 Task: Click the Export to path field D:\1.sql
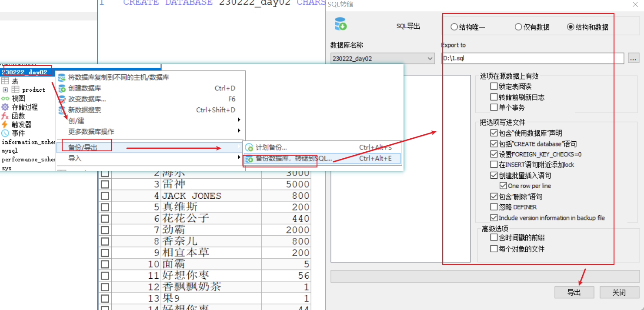[533, 58]
